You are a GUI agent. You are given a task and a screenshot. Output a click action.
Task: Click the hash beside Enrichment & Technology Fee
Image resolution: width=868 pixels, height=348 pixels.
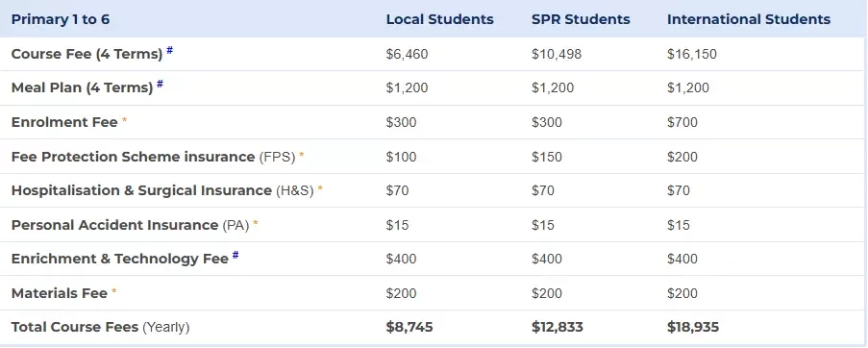pos(236,255)
